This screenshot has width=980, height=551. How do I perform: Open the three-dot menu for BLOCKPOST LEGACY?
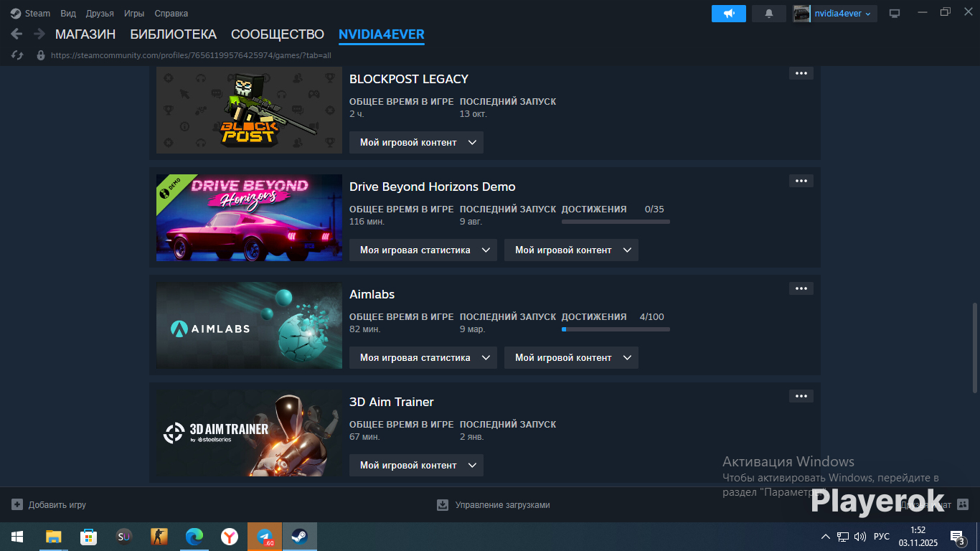(x=801, y=73)
